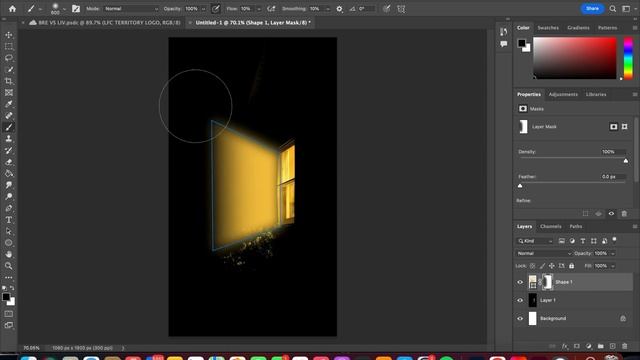Screen dimensions: 640x360
Task: Select the Eyedropper tool
Action: pyautogui.click(x=9, y=104)
